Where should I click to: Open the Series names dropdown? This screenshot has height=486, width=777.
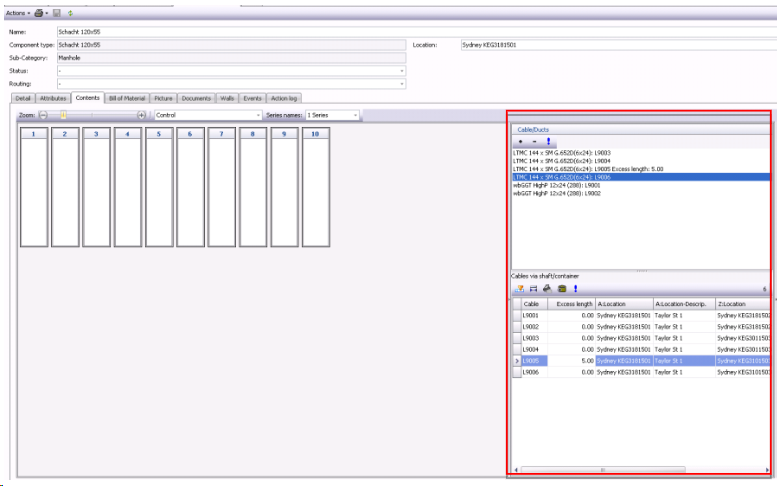click(332, 115)
